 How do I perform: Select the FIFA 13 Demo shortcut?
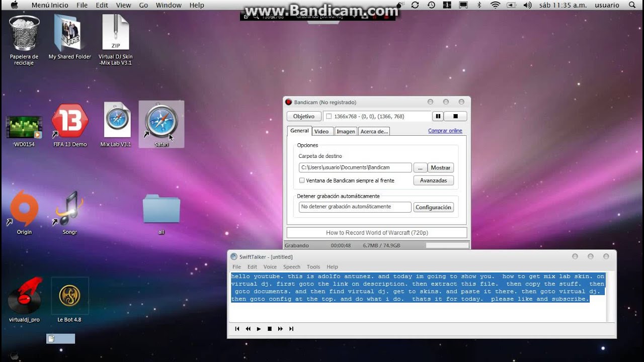tap(70, 125)
